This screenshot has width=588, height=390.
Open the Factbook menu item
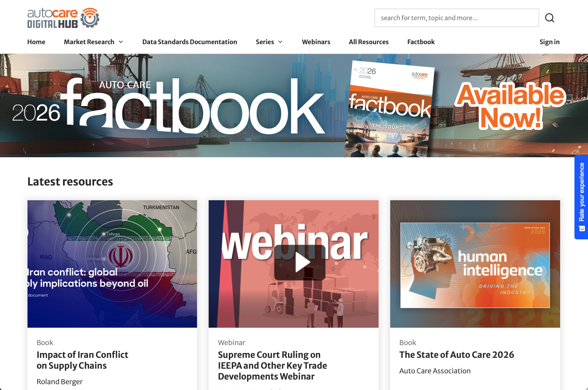(421, 42)
